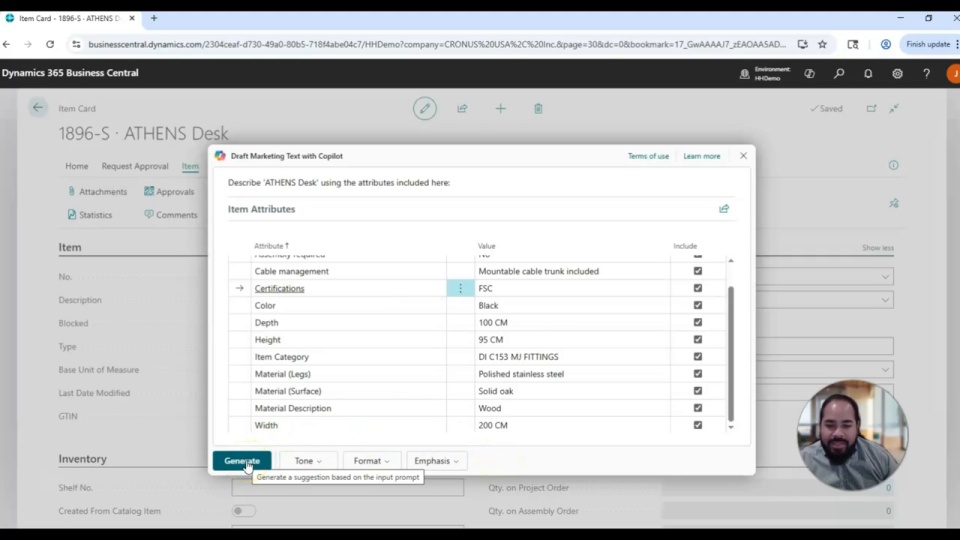The image size is (960, 540).
Task: Sort by the Attribute column header
Action: click(x=271, y=246)
